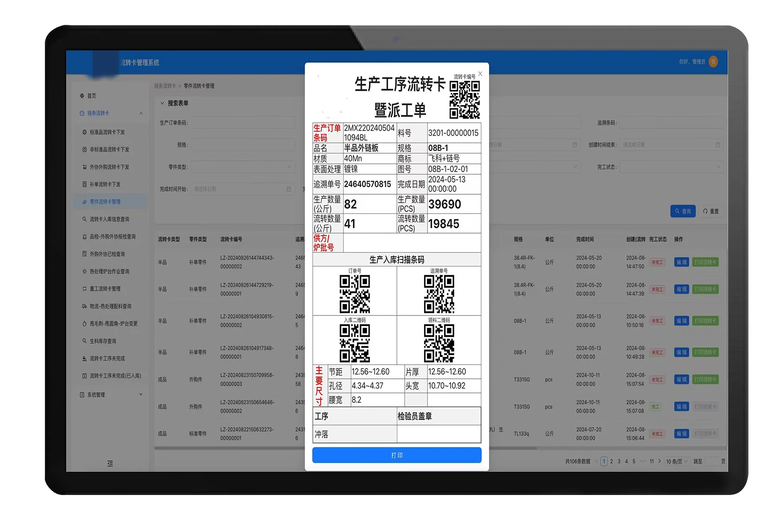Open the 10 条/页 page size dropdown
This screenshot has width=779, height=532.
[677, 462]
